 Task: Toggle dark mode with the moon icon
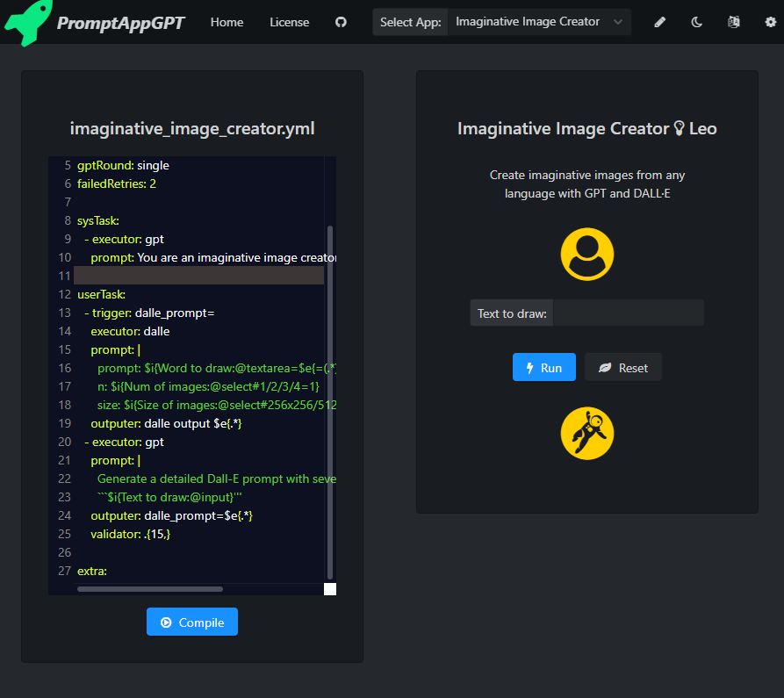(696, 22)
